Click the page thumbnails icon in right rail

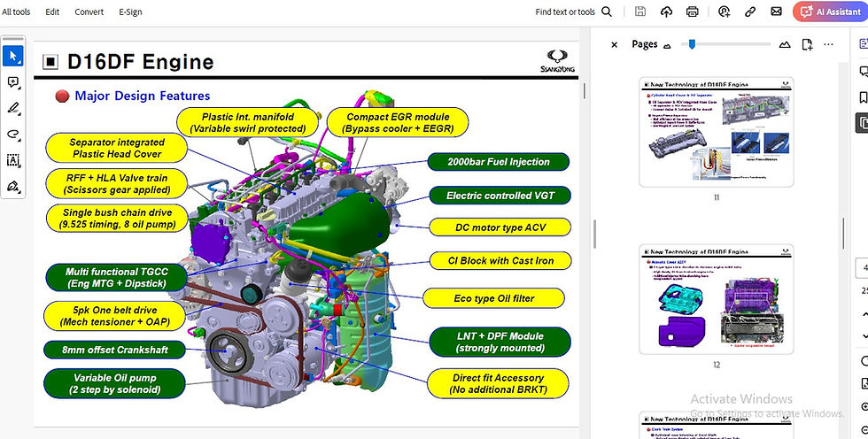pos(863,123)
